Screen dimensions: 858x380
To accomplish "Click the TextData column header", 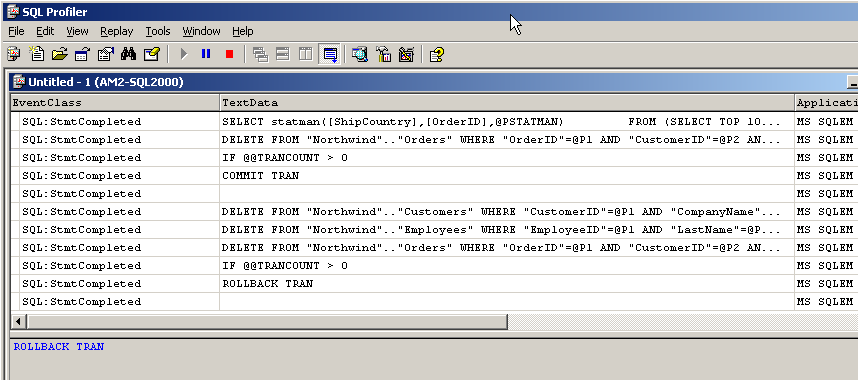I will (507, 103).
